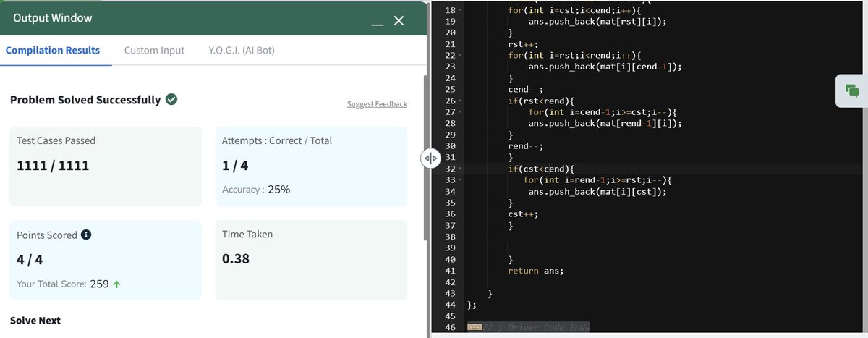This screenshot has width=868, height=338.
Task: Click the Accuracy 25% text
Action: coord(256,190)
